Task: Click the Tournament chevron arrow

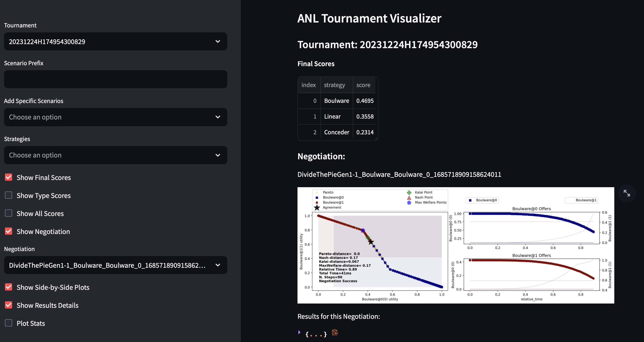Action: click(218, 41)
